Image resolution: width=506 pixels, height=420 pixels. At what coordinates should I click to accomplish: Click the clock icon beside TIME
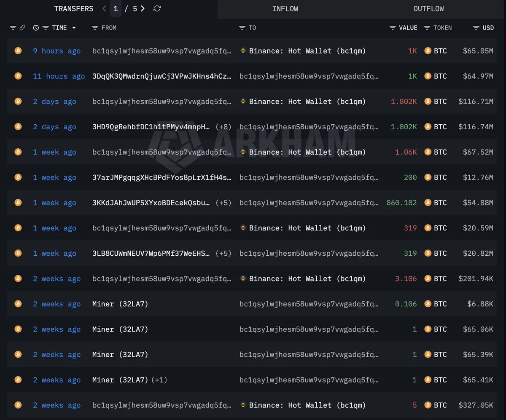(36, 28)
